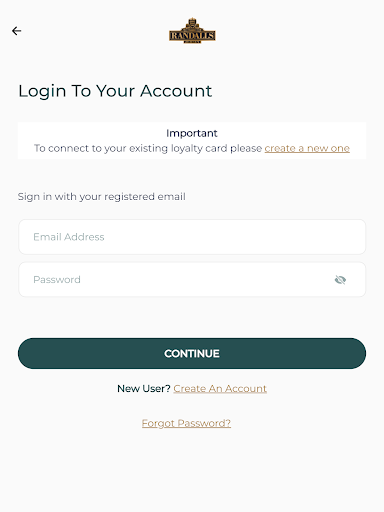Toggle password visibility eye icon

(x=340, y=280)
